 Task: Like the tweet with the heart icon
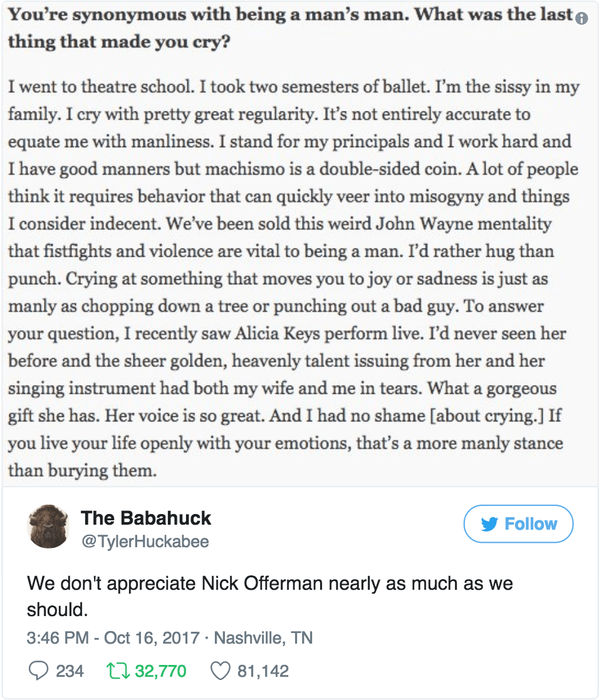point(220,671)
